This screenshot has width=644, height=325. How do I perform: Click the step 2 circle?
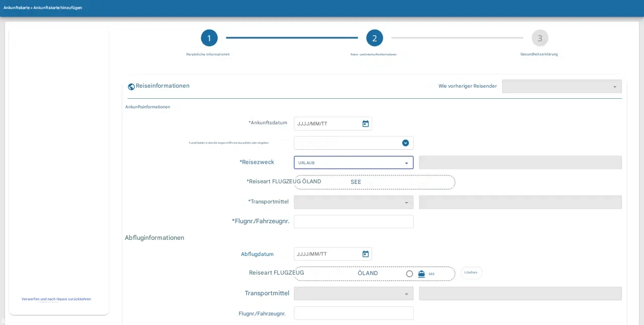(374, 38)
